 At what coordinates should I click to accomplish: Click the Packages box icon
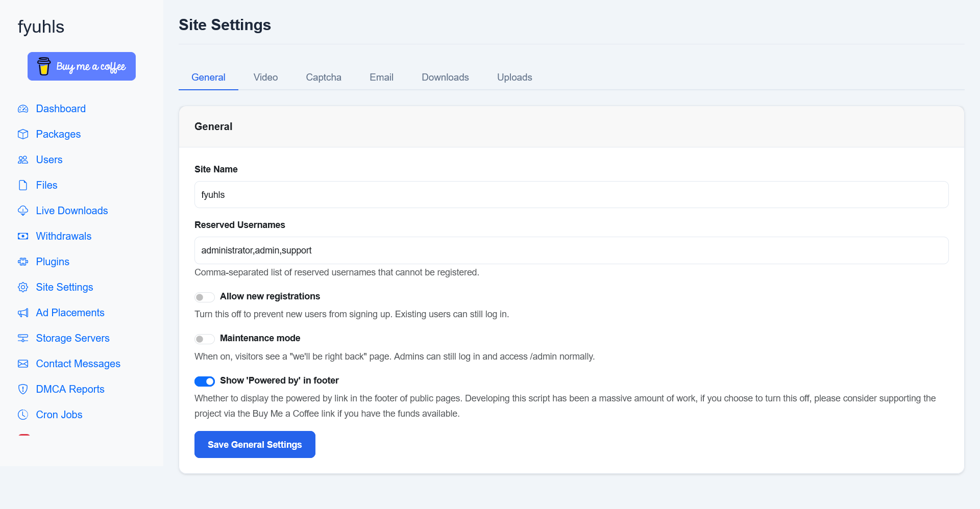pyautogui.click(x=23, y=134)
